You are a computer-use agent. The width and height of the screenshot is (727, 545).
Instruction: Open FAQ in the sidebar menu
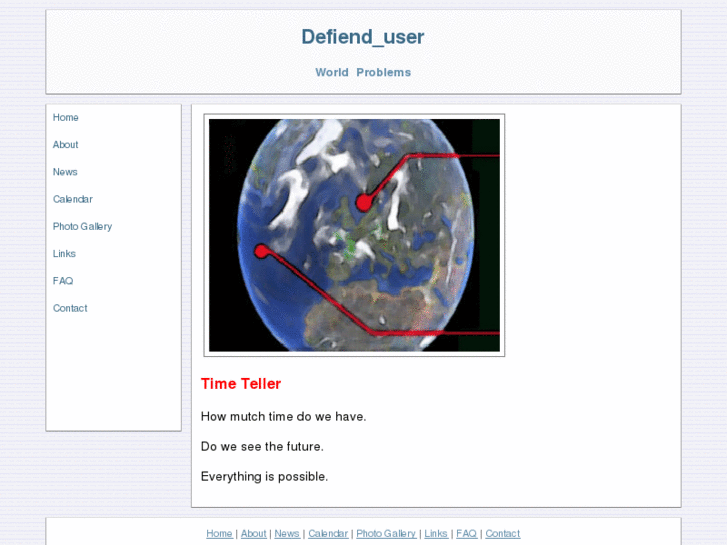point(63,281)
